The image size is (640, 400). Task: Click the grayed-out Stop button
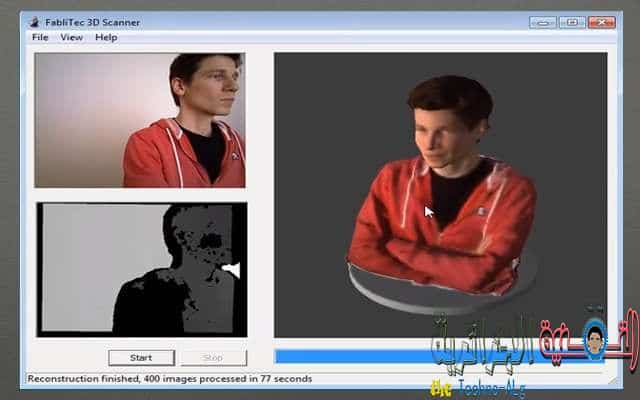click(x=213, y=358)
